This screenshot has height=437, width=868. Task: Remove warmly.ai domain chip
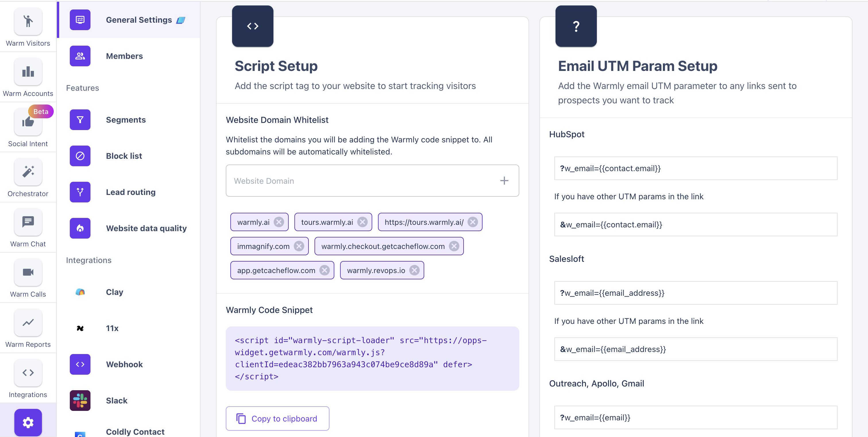click(x=279, y=222)
